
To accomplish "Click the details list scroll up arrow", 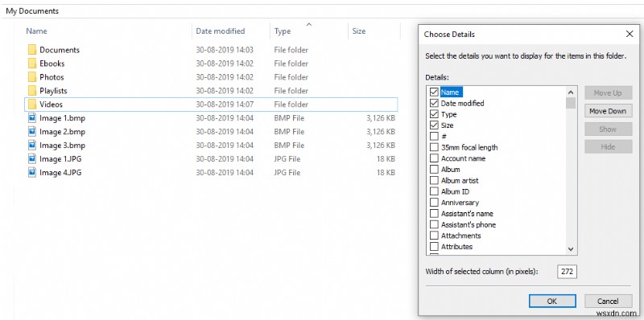I will point(571,92).
